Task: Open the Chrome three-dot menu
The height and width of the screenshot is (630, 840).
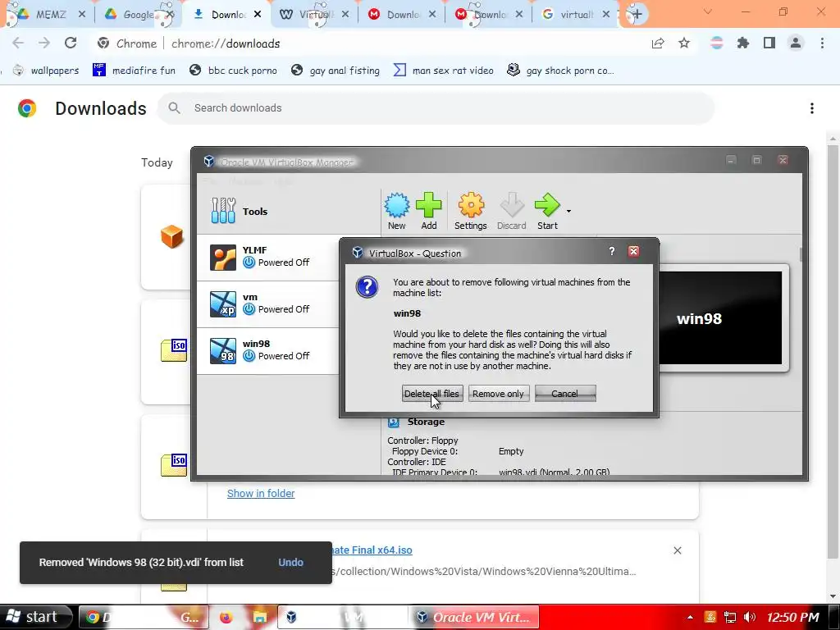Action: pos(822,43)
